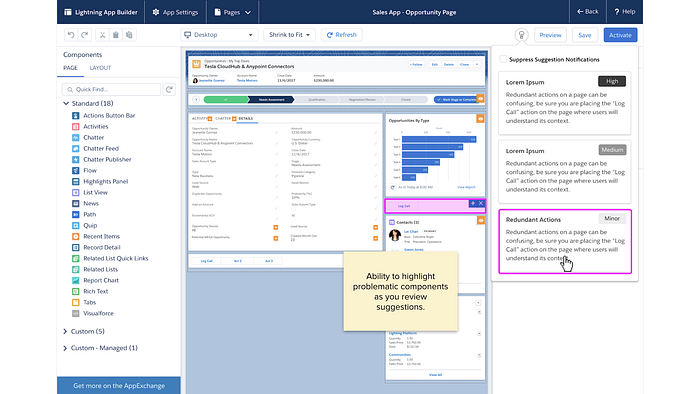Select the Related List Quick Links component
Viewport: 700px width, 394px height.
[110, 258]
